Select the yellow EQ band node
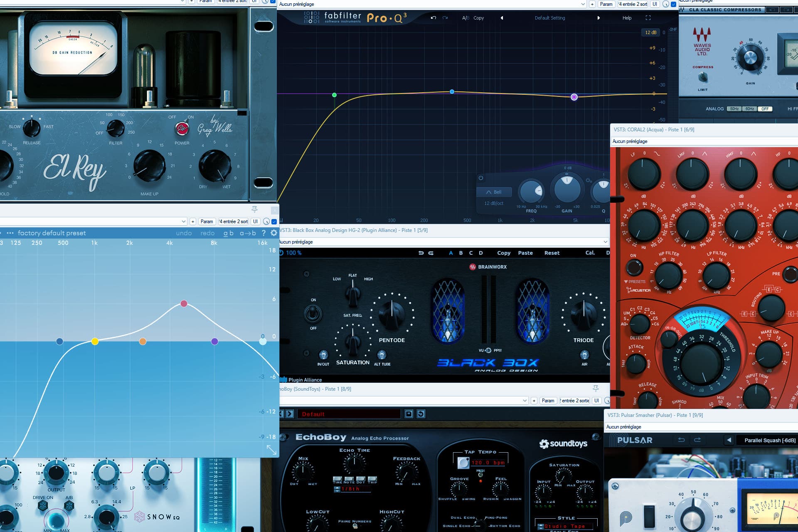This screenshot has height=532, width=798. [95, 341]
